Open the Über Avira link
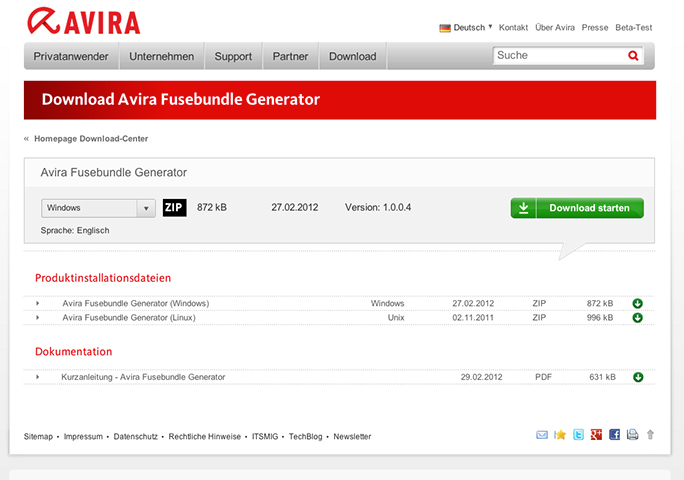Viewport: 684px width, 480px height. click(x=555, y=27)
